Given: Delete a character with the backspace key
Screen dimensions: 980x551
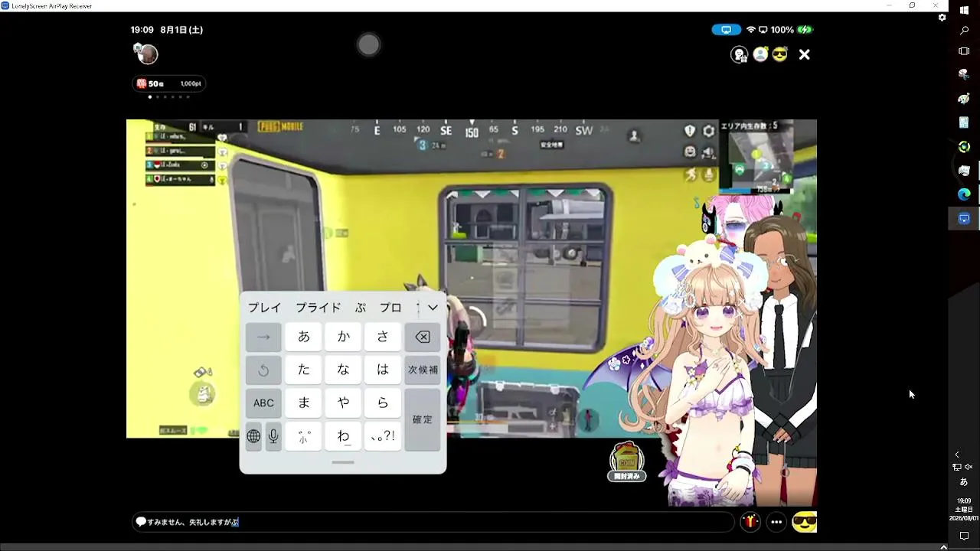Looking at the screenshot, I should pyautogui.click(x=423, y=336).
